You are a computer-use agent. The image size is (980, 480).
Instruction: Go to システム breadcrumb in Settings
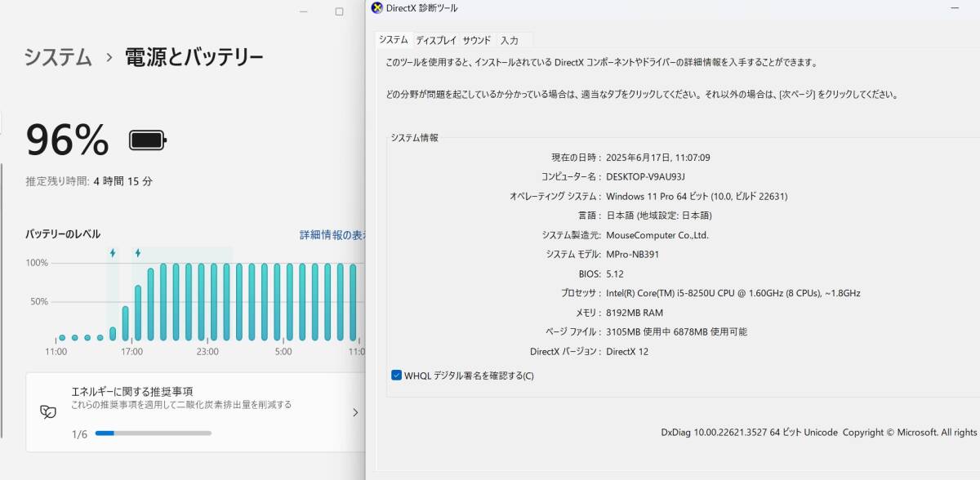click(58, 57)
